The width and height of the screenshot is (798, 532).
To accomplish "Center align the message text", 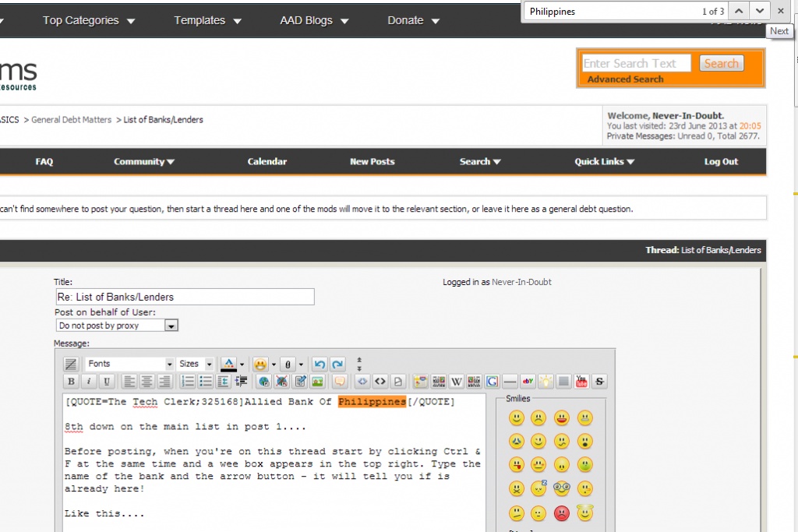I will click(x=147, y=382).
